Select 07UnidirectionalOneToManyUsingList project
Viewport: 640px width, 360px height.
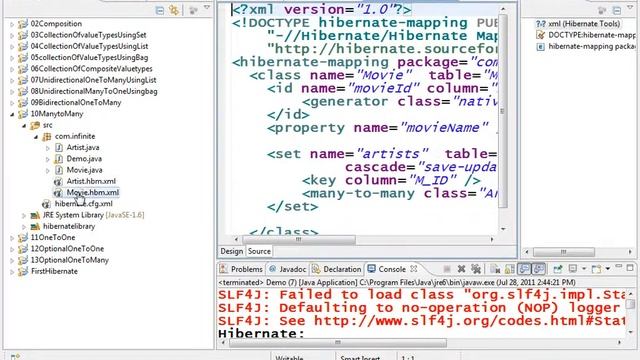[93, 80]
